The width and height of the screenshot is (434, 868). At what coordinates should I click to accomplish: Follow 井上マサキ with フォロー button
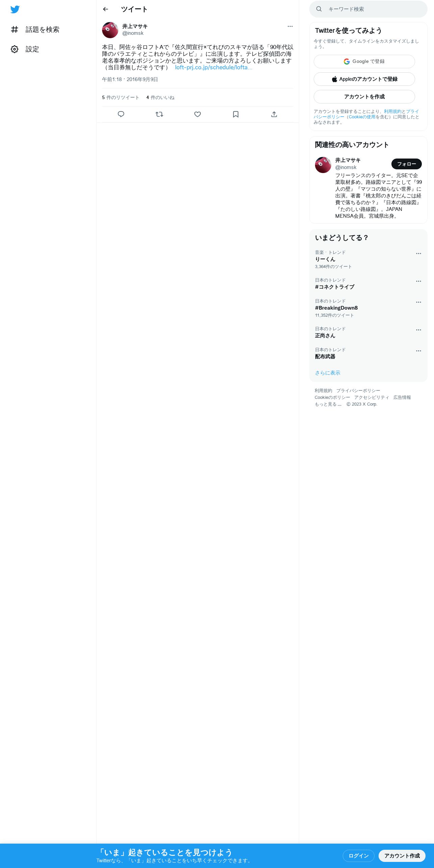coord(407,164)
